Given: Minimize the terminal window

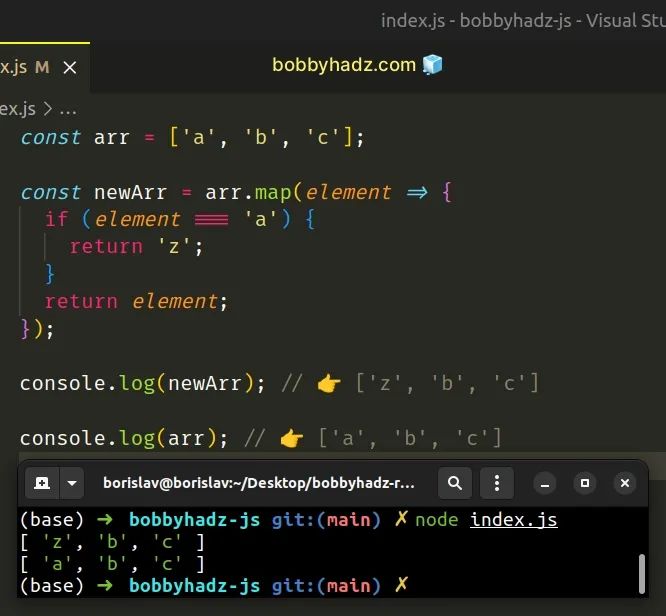Looking at the screenshot, I should point(545,483).
